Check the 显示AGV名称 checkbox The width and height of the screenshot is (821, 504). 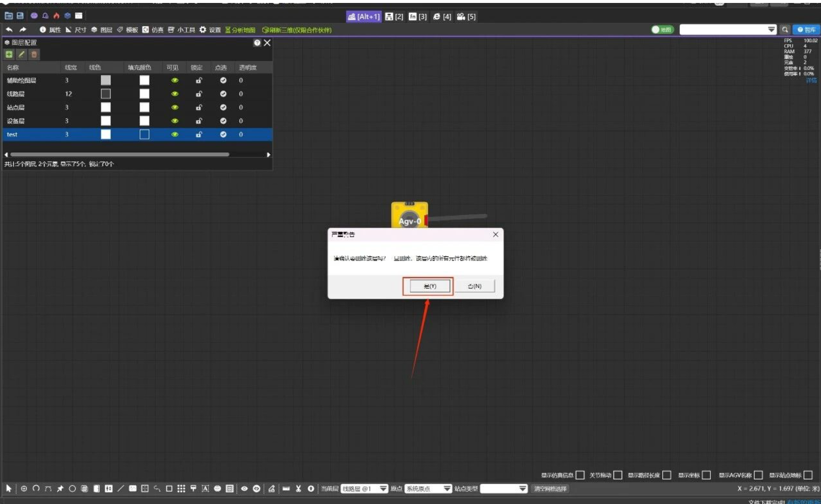(x=758, y=475)
